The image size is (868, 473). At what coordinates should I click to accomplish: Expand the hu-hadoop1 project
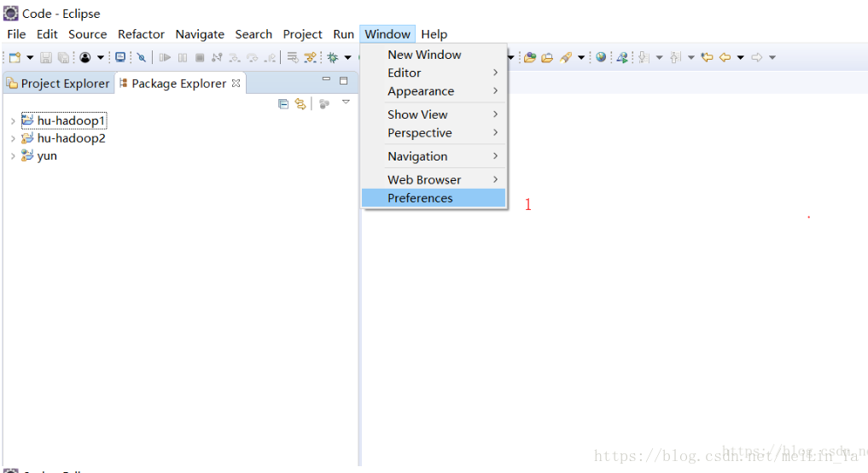[13, 120]
